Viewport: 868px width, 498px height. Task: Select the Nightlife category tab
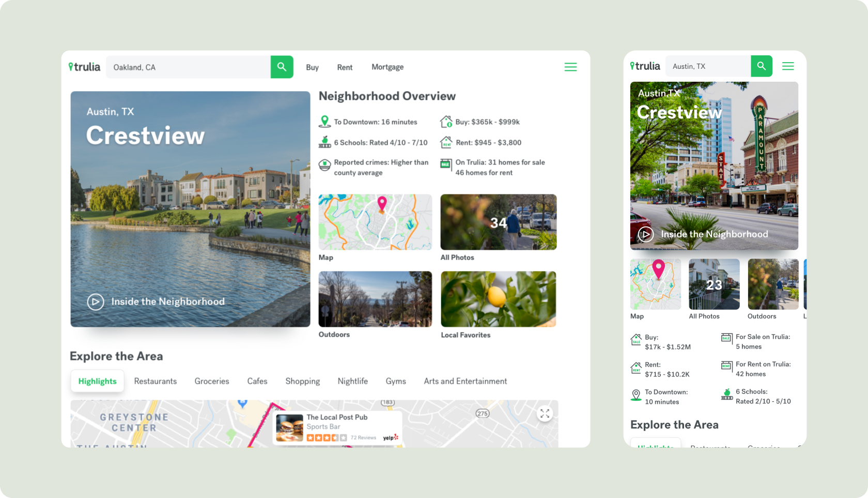[352, 381]
